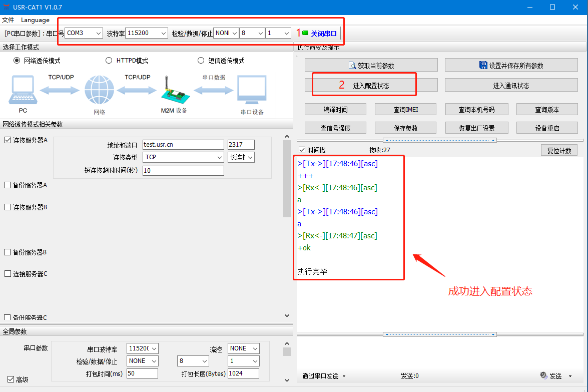Viewport: 588px width, 392px height.
Task: Click the 查询IMEI button
Action: 405,109
